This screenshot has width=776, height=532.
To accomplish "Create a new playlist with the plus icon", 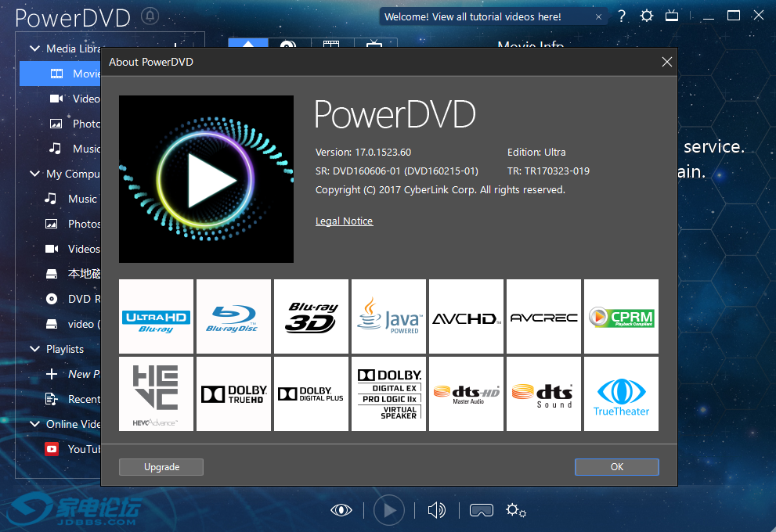I will (52, 374).
